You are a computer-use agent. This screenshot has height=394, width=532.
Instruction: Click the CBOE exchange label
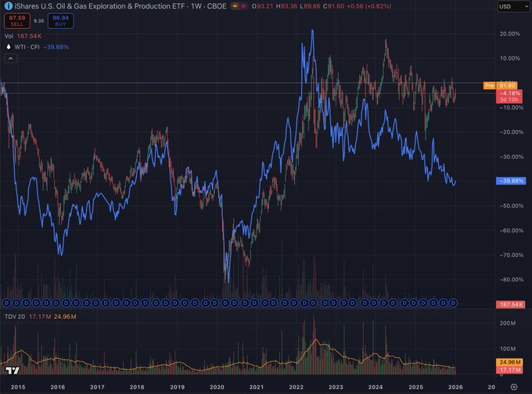(217, 6)
